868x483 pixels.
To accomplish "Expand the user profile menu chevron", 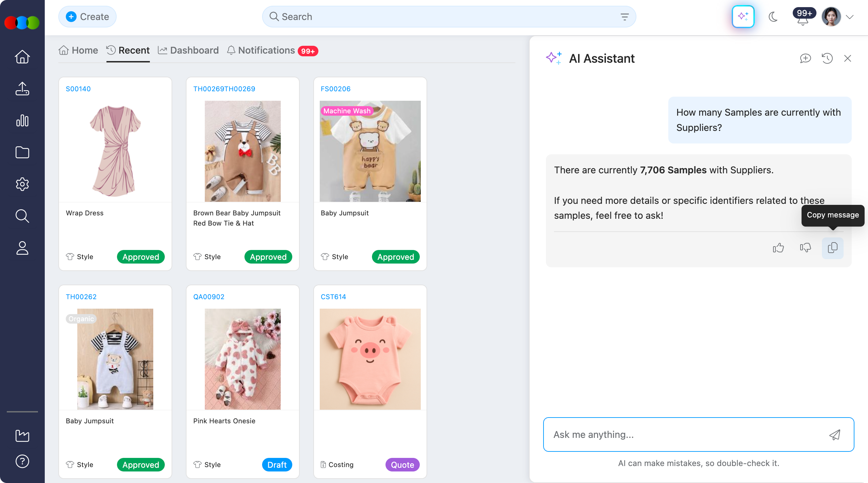I will click(850, 17).
